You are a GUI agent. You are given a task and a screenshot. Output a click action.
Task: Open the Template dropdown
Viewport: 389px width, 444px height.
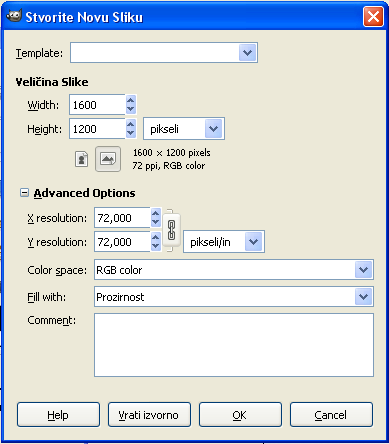click(x=247, y=53)
